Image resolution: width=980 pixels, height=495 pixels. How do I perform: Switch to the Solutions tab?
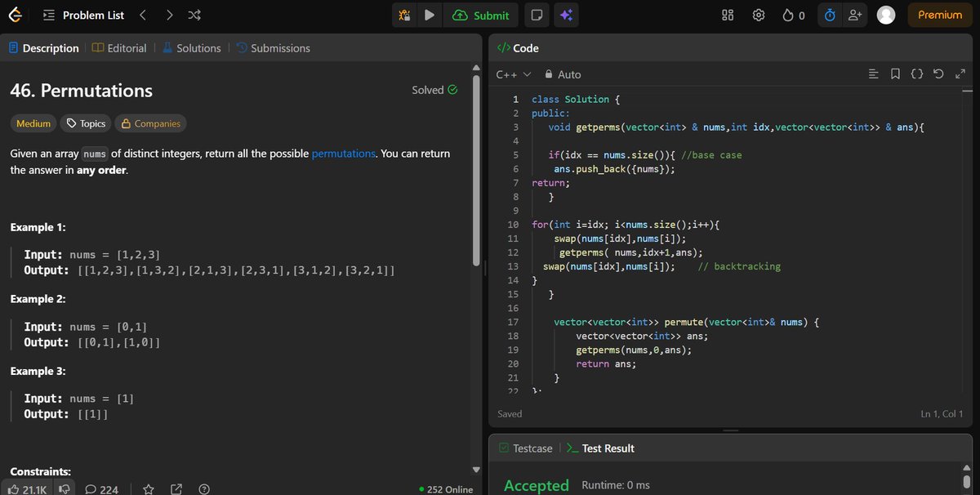[x=192, y=48]
